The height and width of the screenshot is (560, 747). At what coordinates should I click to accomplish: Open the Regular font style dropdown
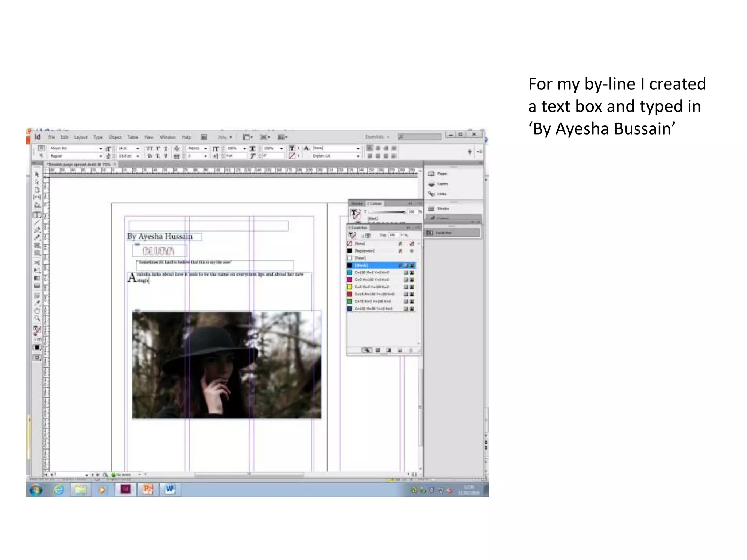[x=101, y=156]
